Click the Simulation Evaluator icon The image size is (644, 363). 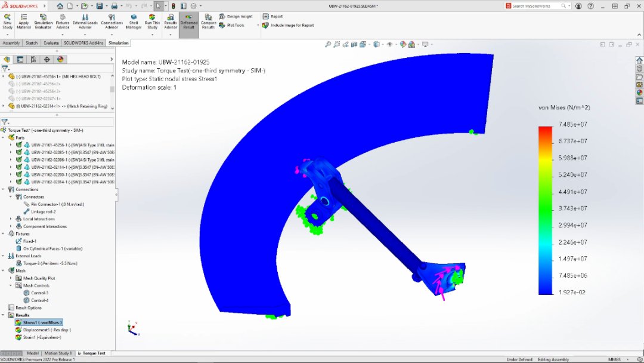tap(43, 21)
